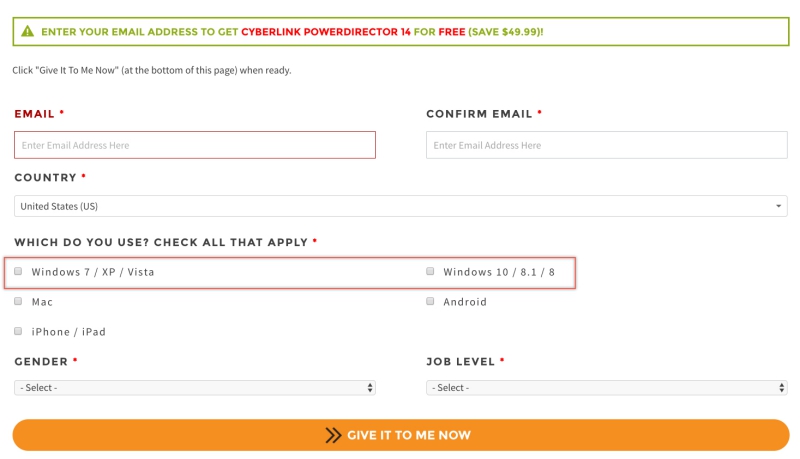
Task: Check the iPhone / iPad option
Action: 18,331
